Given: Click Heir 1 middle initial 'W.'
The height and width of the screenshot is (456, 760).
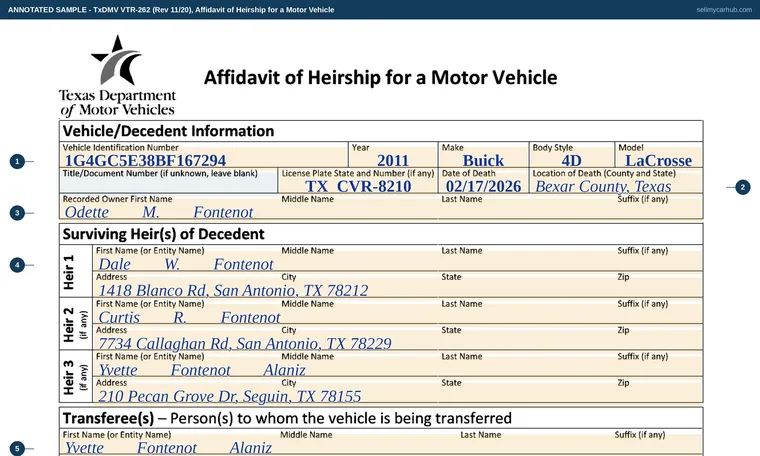Looking at the screenshot, I should coord(172,264).
